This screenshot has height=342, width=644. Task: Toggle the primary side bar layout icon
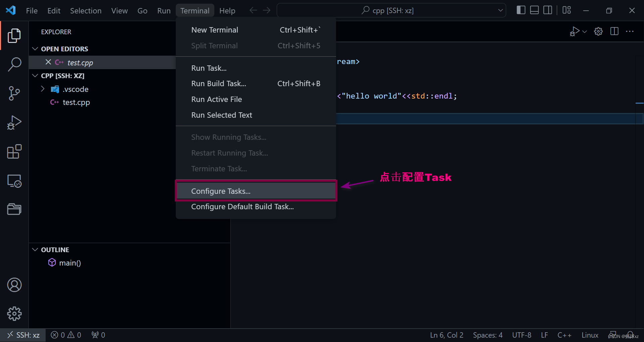tap(521, 10)
